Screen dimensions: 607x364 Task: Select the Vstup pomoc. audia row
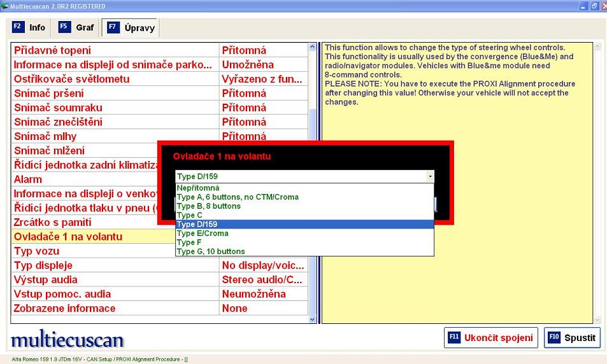[159, 293]
